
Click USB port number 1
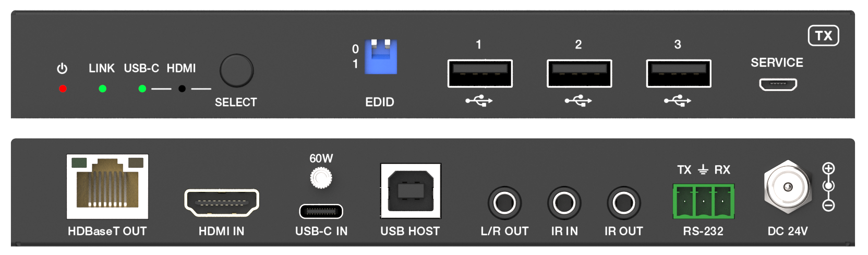480,74
